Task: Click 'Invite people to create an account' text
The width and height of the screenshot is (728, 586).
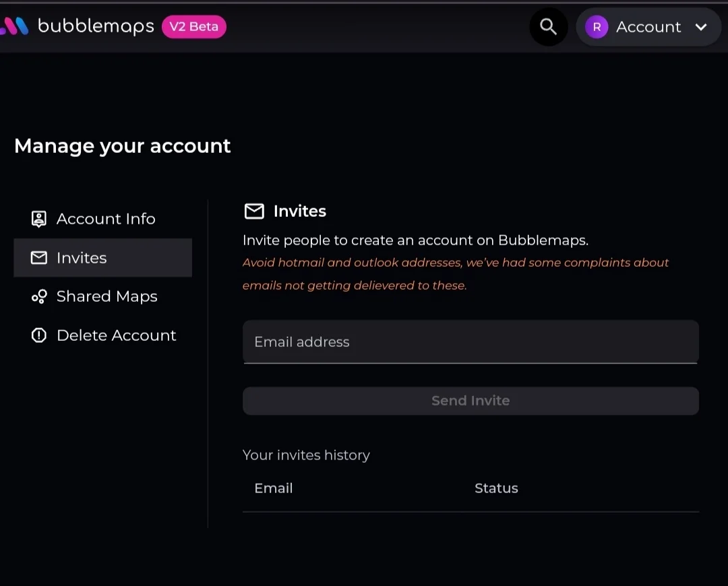Action: click(415, 240)
